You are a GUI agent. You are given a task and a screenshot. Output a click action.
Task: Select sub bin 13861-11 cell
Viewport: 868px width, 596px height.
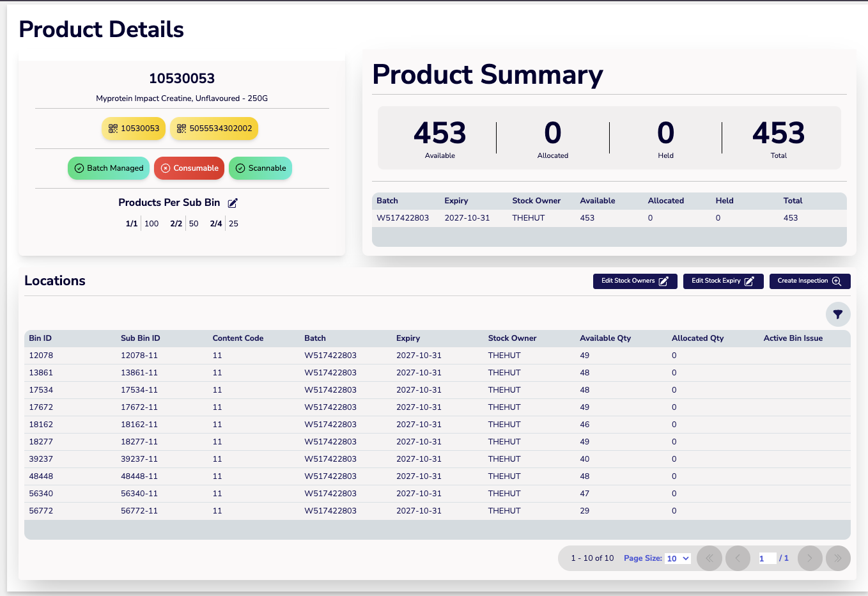[x=139, y=373]
